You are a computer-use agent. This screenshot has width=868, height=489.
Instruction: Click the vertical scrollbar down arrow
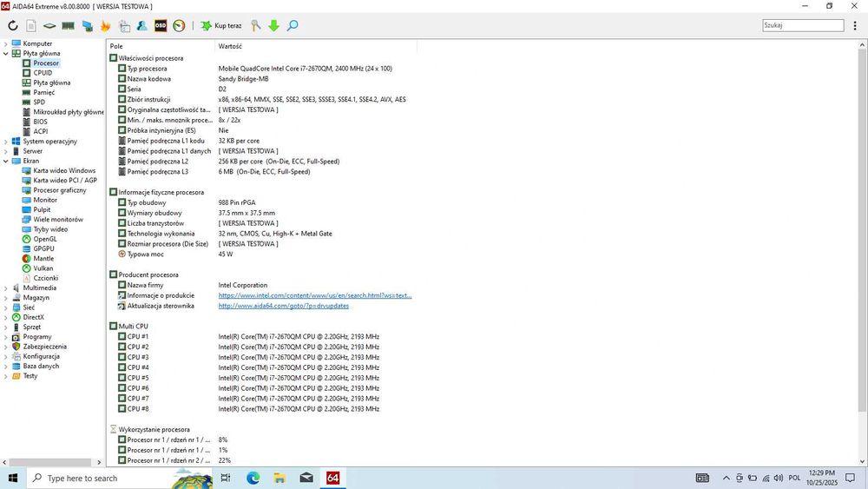[863, 461]
